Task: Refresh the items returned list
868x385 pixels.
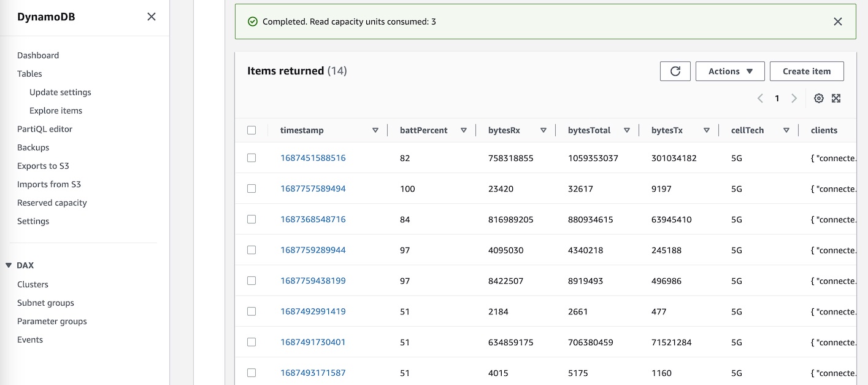Action: pyautogui.click(x=675, y=71)
